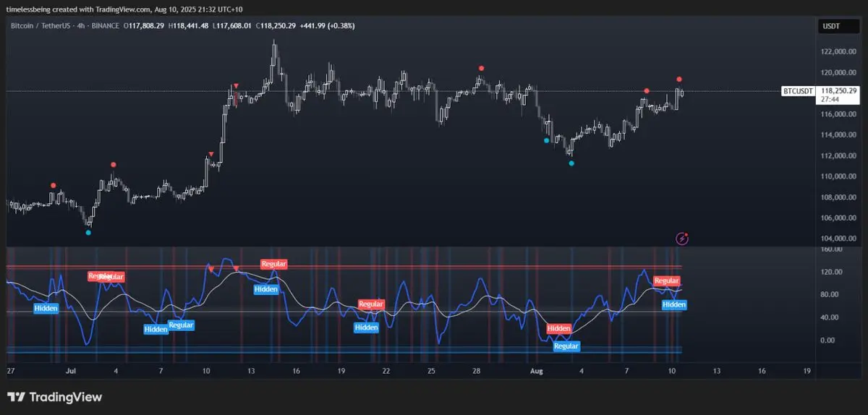868x415 pixels.
Task: Click the red Hidden divergence label in oscillator
Action: [558, 328]
